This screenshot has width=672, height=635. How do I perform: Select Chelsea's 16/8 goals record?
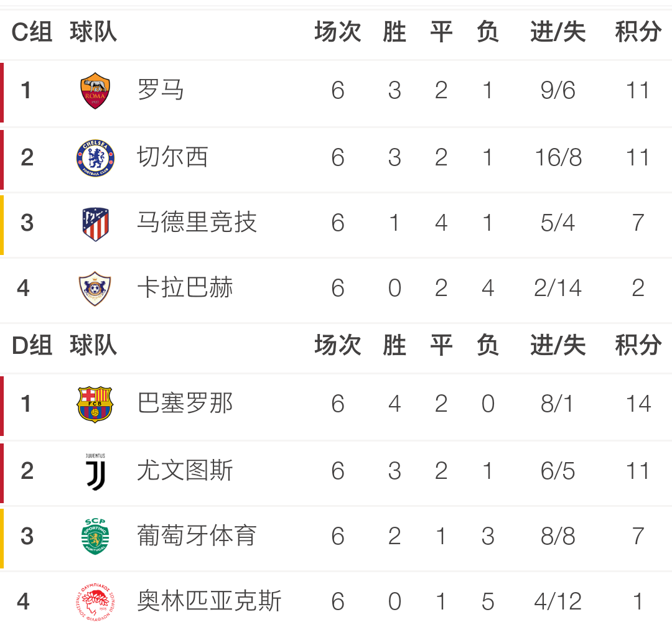[x=558, y=157]
